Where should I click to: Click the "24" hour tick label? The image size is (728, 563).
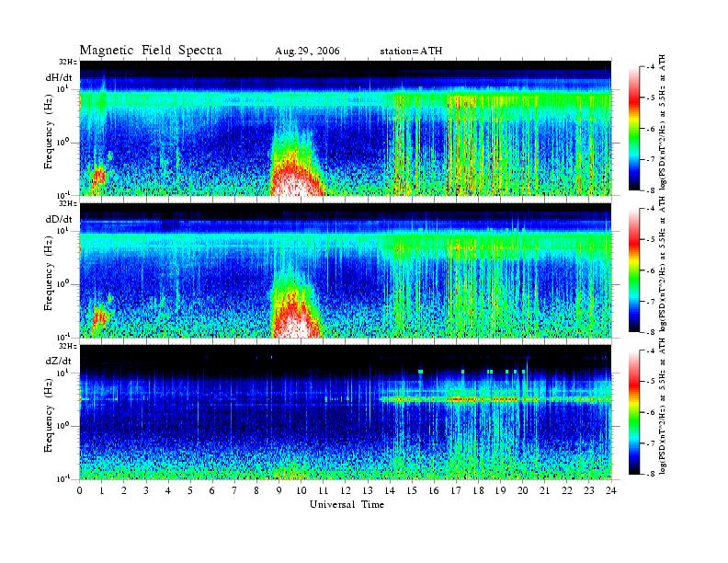[x=611, y=490]
